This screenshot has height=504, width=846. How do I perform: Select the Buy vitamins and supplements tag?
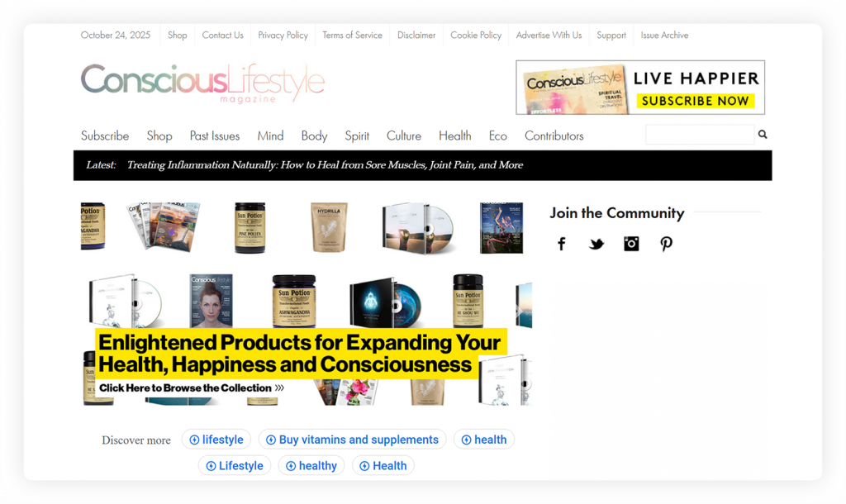tap(352, 440)
